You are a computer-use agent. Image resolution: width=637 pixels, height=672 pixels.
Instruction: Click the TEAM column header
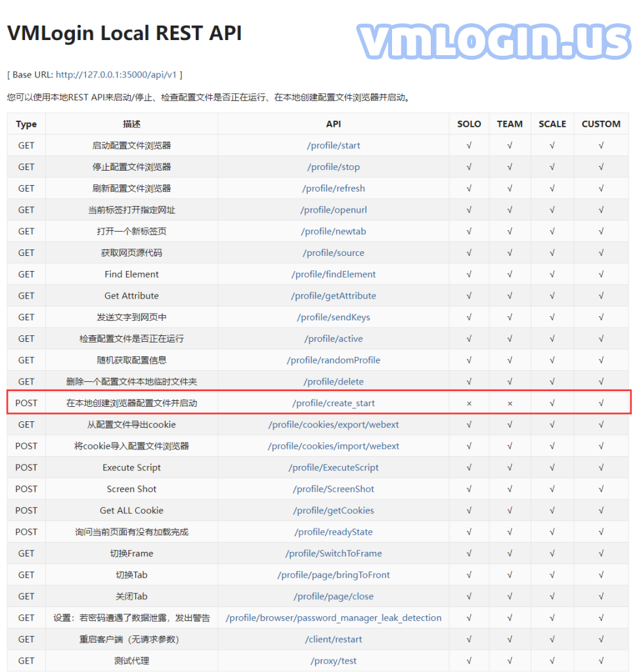pyautogui.click(x=510, y=124)
